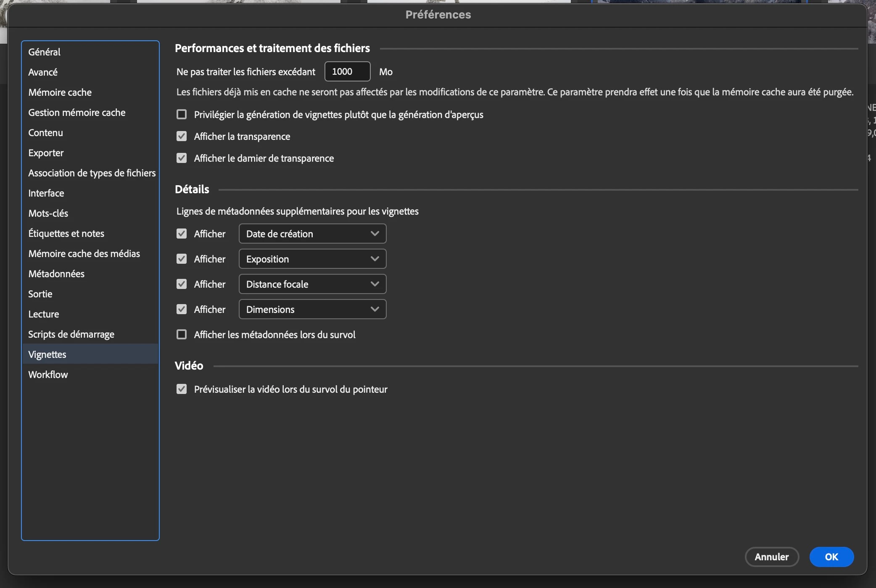Click the Annuler button
The image size is (876, 588).
pyautogui.click(x=771, y=557)
